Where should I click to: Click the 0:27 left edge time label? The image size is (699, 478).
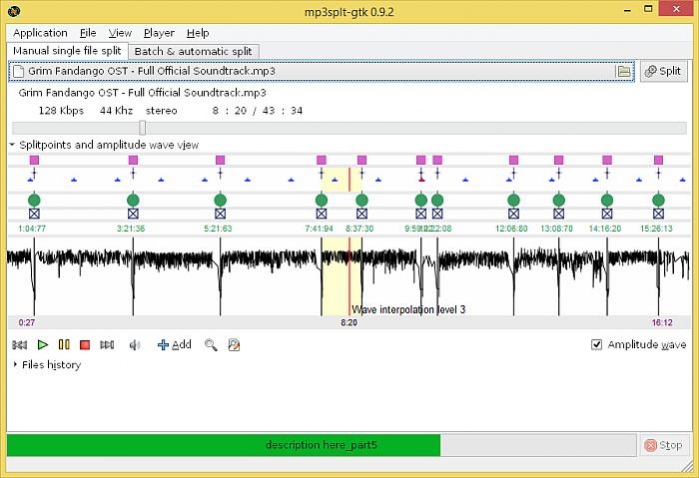click(x=27, y=322)
